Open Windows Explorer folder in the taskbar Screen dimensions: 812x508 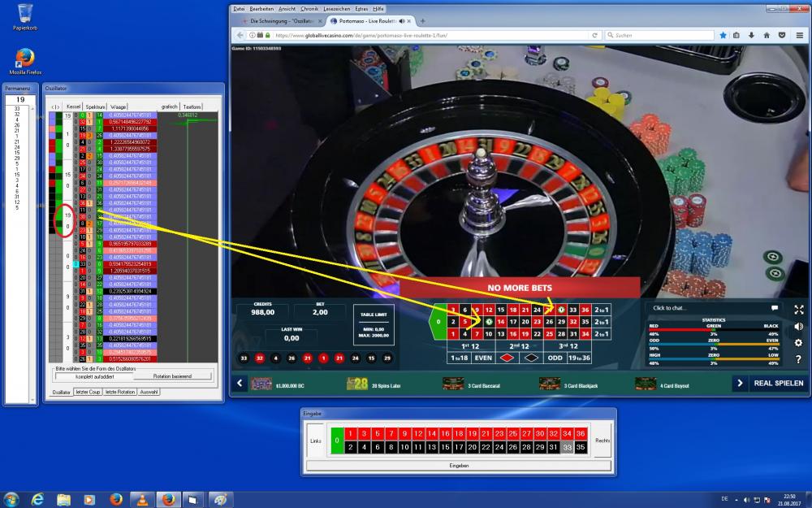63,500
